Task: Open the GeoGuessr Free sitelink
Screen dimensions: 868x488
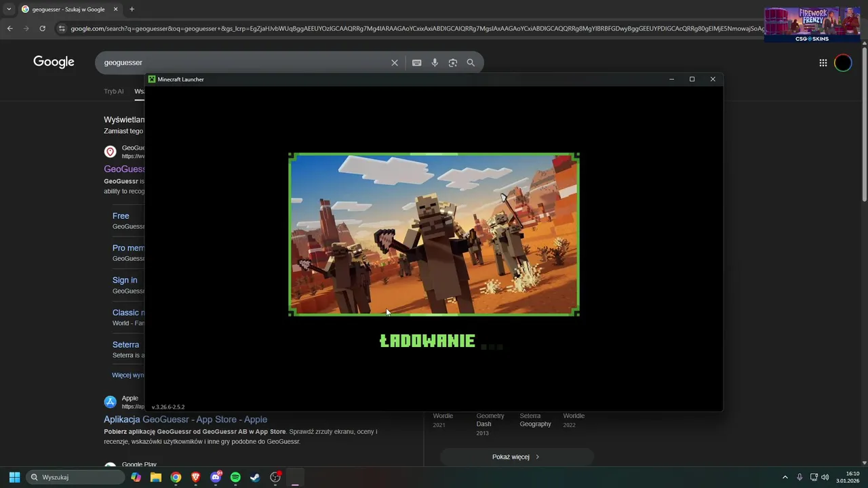Action: point(121,216)
